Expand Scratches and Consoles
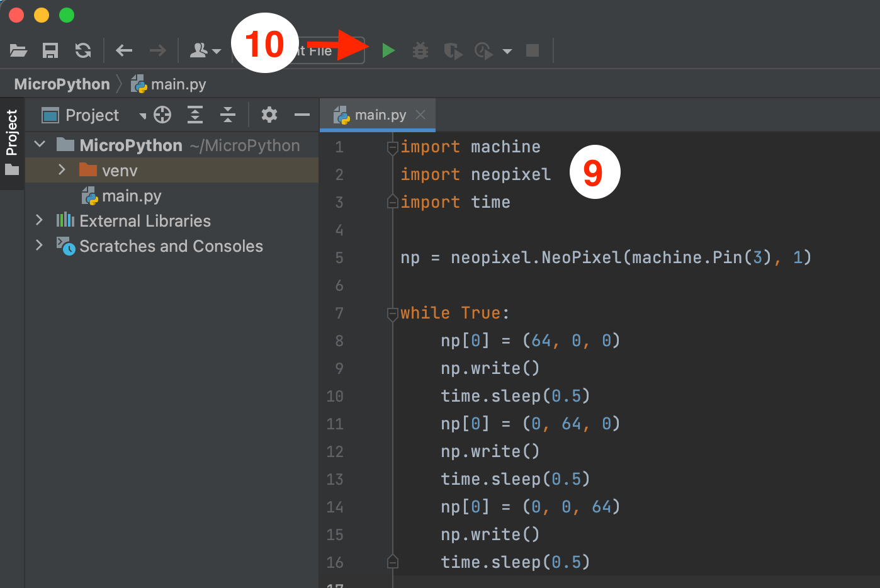 coord(39,246)
